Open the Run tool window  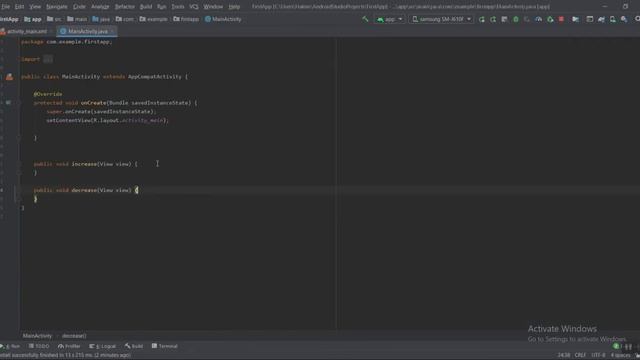(10, 346)
